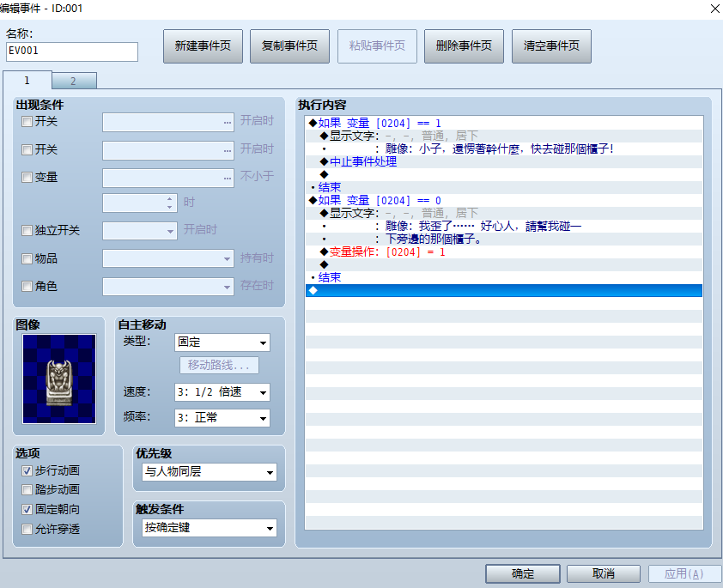
Task: Open switch selector ellipsis for first 开关 condition
Action: (228, 123)
